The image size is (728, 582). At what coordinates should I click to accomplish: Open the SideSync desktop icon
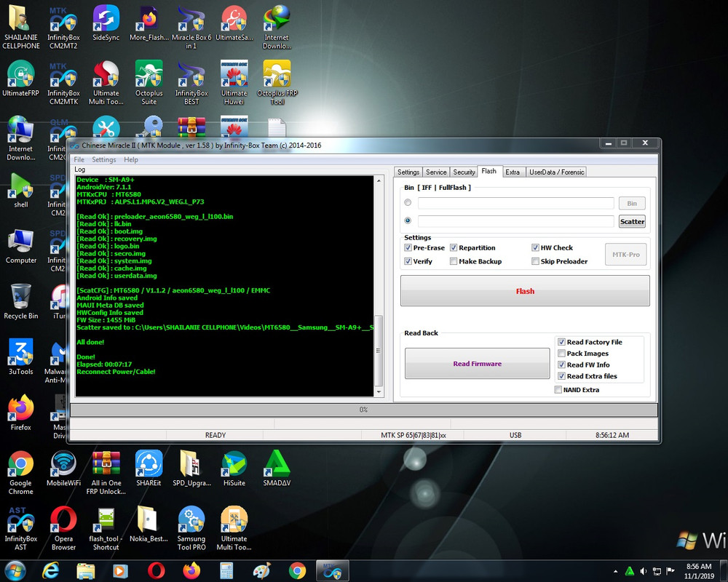106,23
